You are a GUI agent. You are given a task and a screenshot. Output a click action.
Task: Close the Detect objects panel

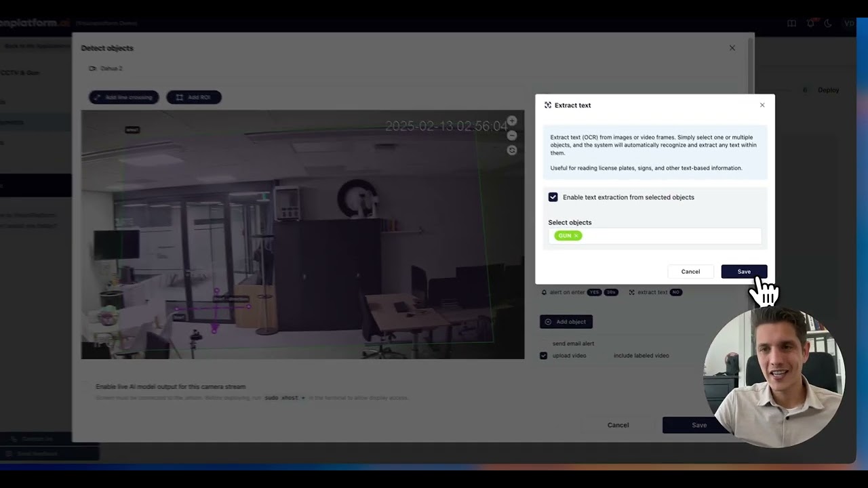point(732,48)
